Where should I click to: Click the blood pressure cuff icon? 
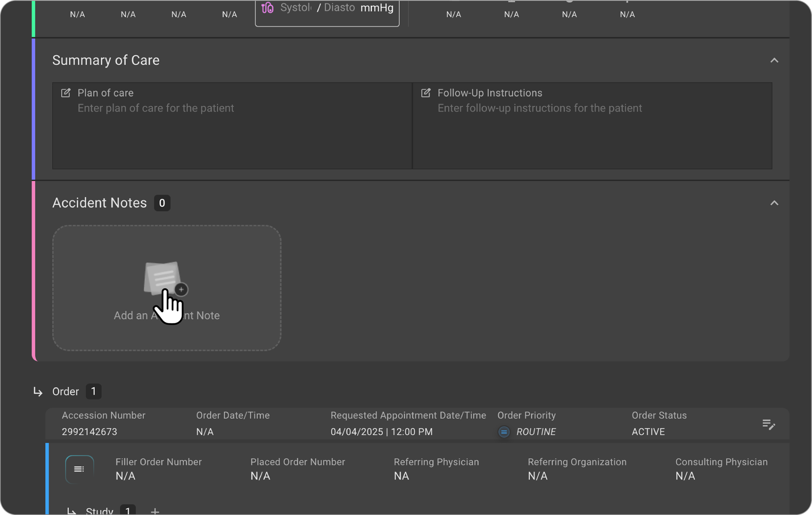[x=267, y=7]
